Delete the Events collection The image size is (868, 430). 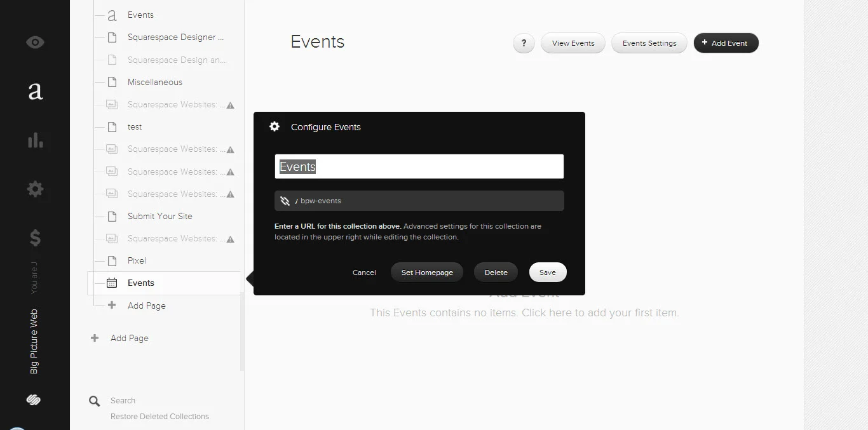click(496, 272)
